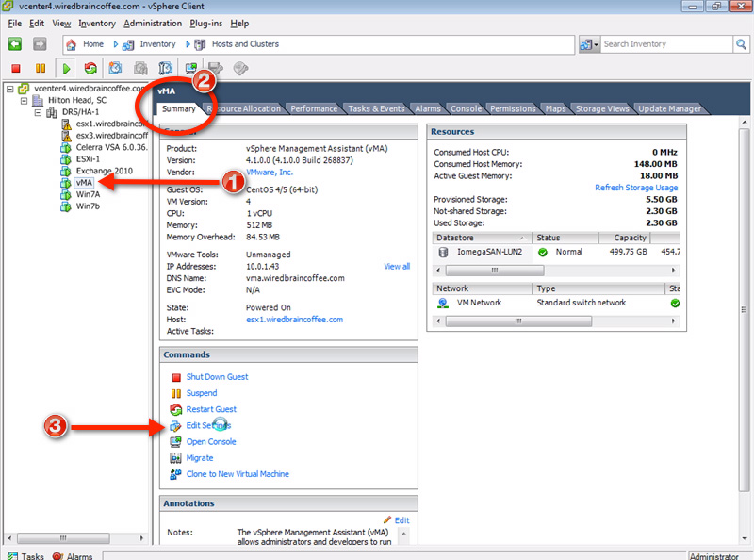This screenshot has height=560, width=754.
Task: Take a snapshot using the snapshot toolbar icon
Action: coord(115,69)
